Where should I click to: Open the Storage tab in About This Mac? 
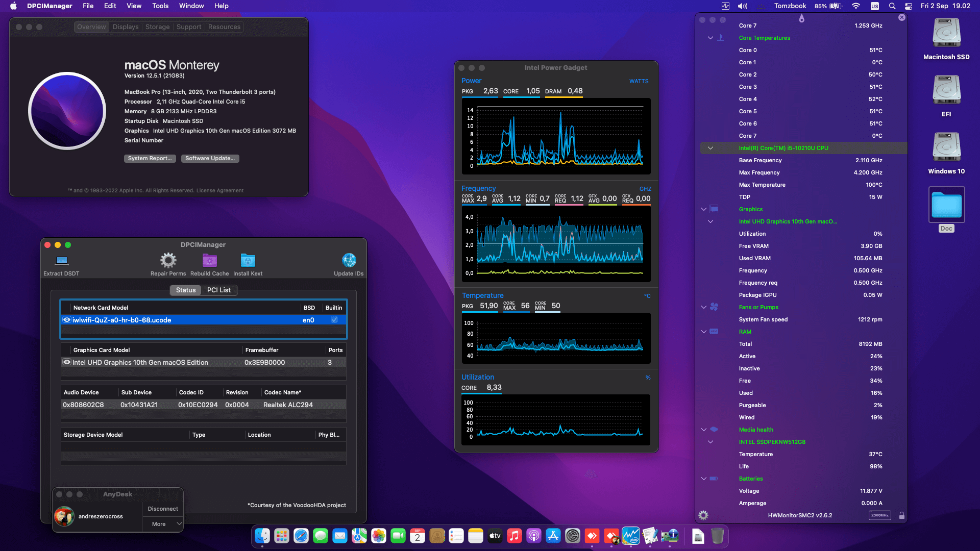[157, 27]
